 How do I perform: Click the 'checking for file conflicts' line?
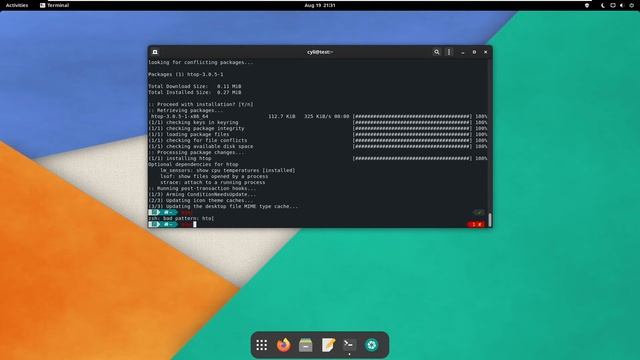(318, 140)
